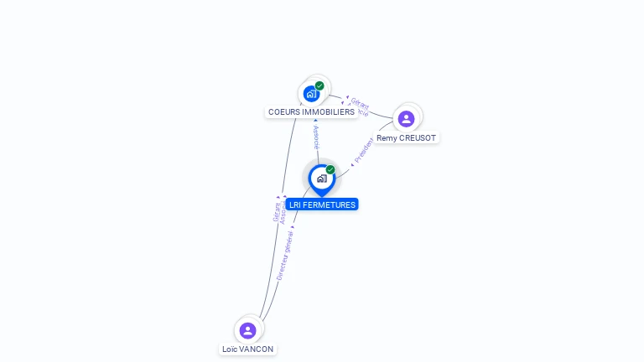Select the LRI FERMETURES map pin icon

322,180
